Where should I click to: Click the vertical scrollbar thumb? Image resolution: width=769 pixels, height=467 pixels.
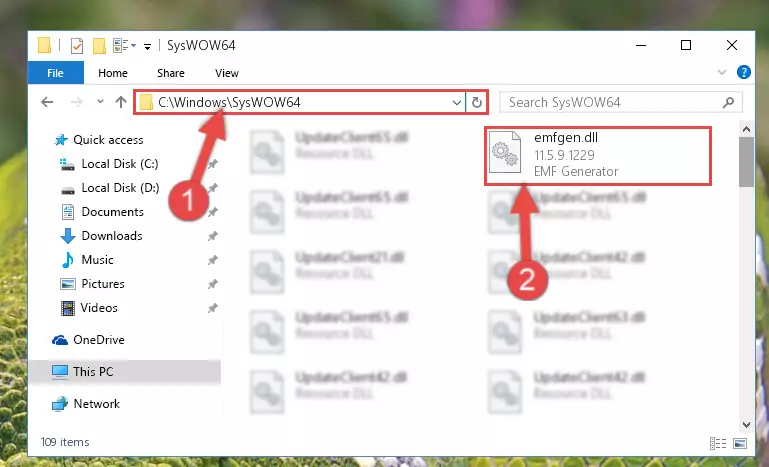(x=746, y=162)
